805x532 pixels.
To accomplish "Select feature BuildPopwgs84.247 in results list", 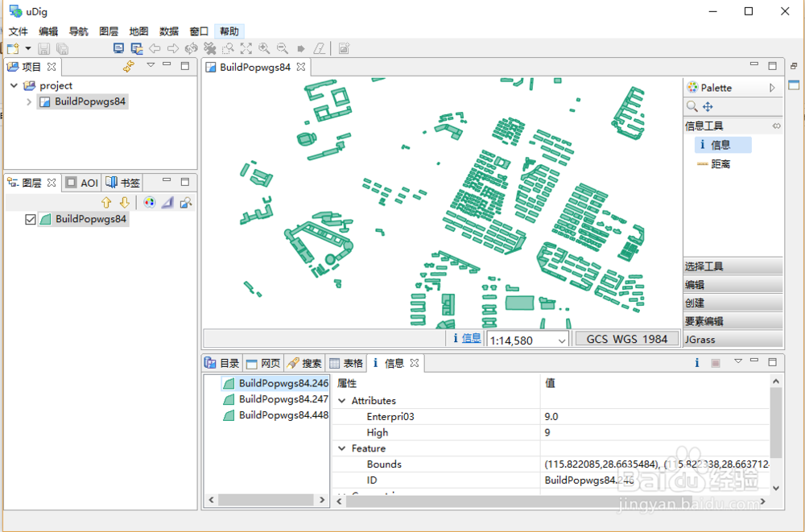I will click(x=276, y=399).
